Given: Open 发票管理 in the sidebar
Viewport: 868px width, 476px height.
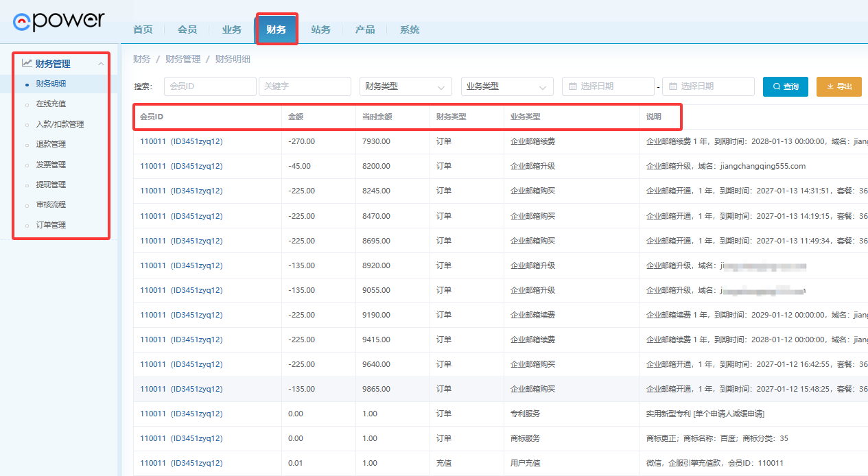Looking at the screenshot, I should (51, 165).
